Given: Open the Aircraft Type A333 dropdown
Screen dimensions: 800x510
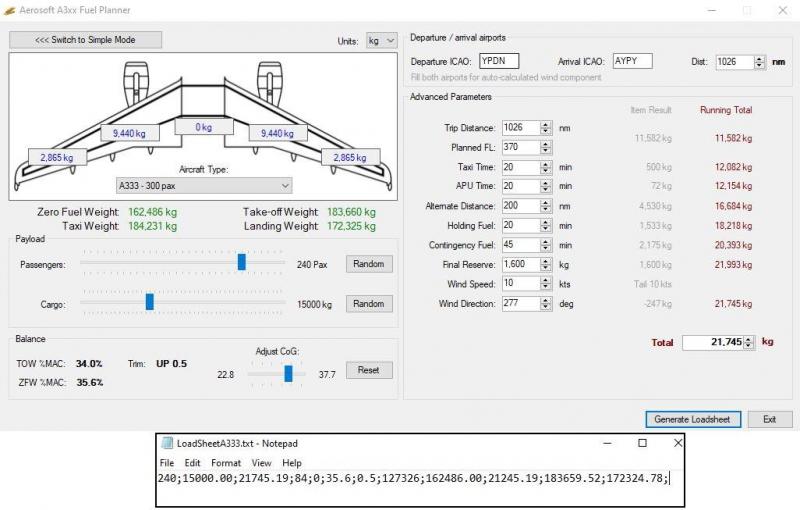Looking at the screenshot, I should (204, 186).
